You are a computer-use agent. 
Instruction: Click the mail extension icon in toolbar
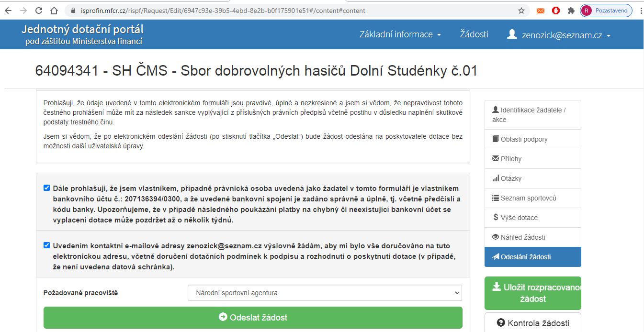(x=541, y=11)
